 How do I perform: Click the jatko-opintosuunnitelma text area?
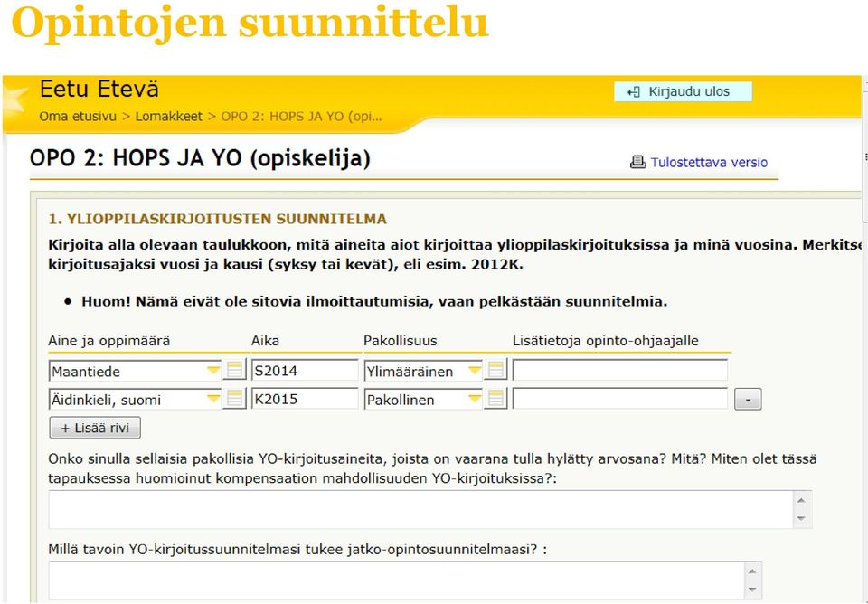pyautogui.click(x=396, y=580)
